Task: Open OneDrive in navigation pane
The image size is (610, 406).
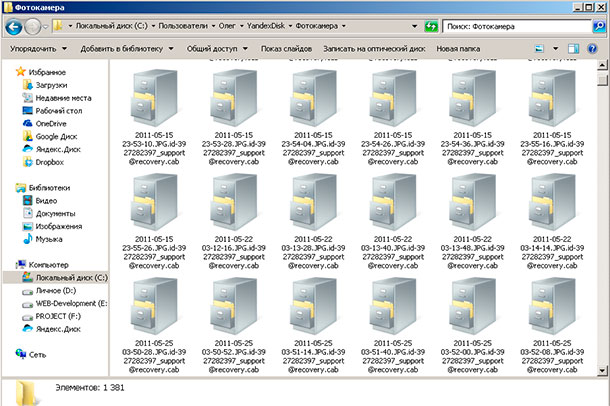Action: click(44, 123)
